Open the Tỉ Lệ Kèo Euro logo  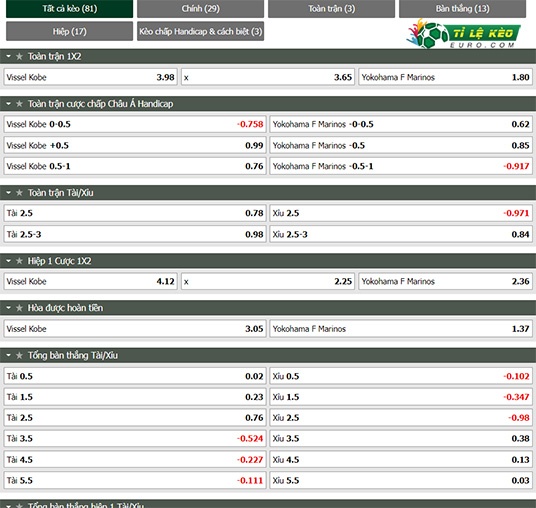[463, 34]
